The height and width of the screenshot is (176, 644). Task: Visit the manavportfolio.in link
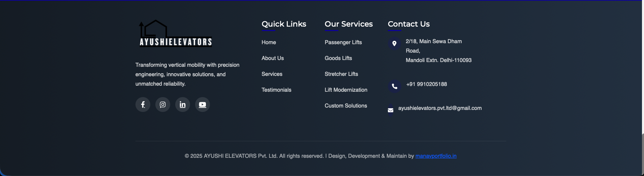coord(436,156)
